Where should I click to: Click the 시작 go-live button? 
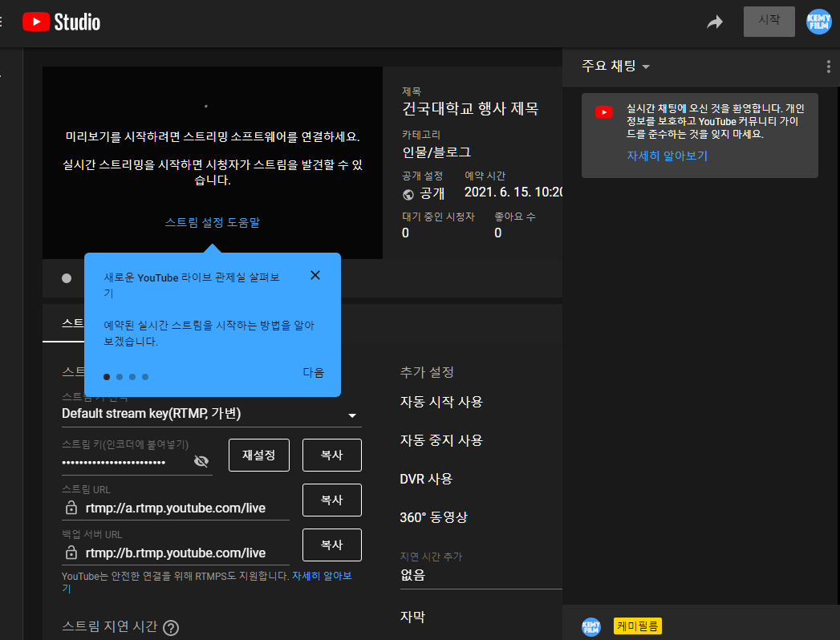(x=769, y=22)
